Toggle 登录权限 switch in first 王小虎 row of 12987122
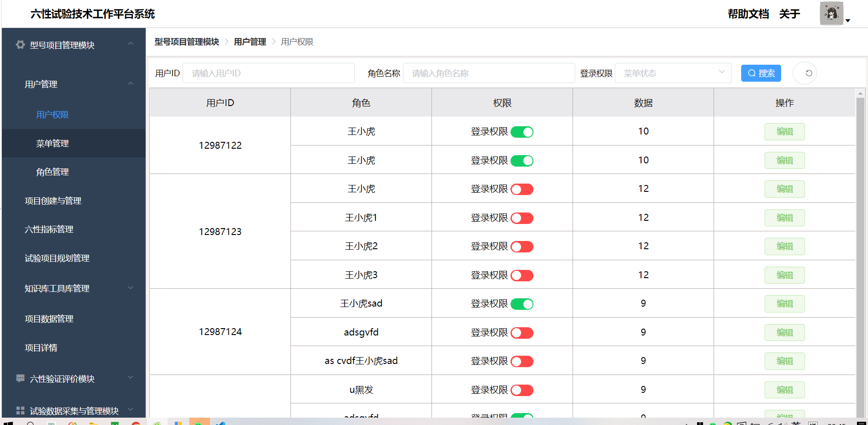868x425 pixels. tap(522, 132)
